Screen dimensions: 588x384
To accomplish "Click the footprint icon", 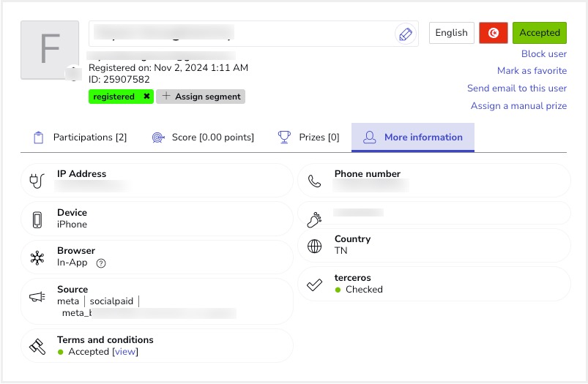I will point(314,219).
